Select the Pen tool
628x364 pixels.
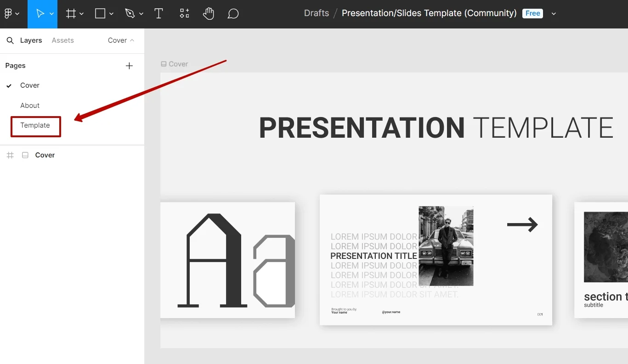pos(130,14)
